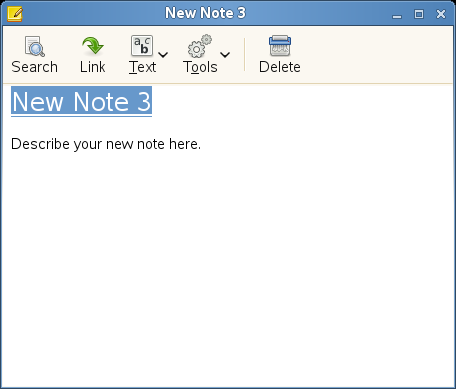Click the Delete shredder icon
Screen dimensions: 456x389
pos(280,46)
